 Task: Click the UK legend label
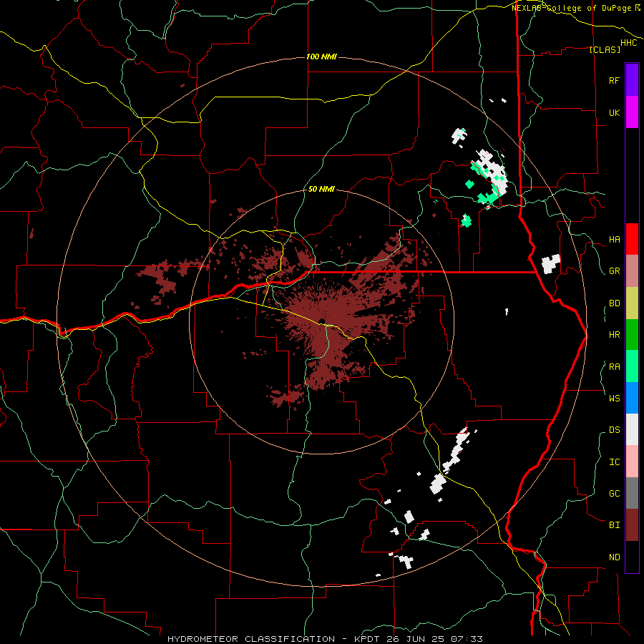pos(614,113)
